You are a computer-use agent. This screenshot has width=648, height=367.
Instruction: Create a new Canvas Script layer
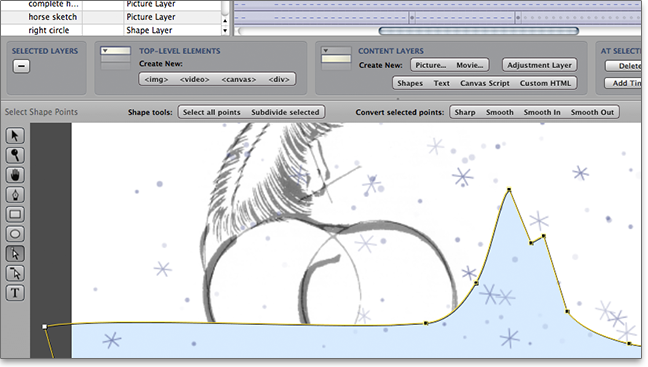click(485, 83)
